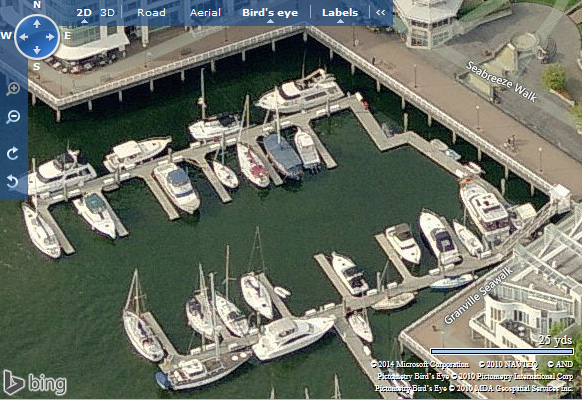Rotate view clockwise with curved arrow icon

(x=12, y=153)
